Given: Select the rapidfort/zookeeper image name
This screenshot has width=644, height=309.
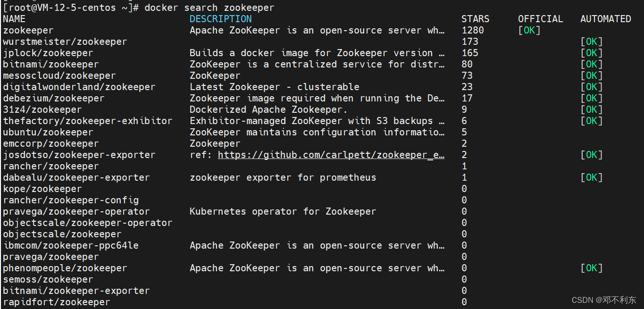Looking at the screenshot, I should [x=56, y=302].
